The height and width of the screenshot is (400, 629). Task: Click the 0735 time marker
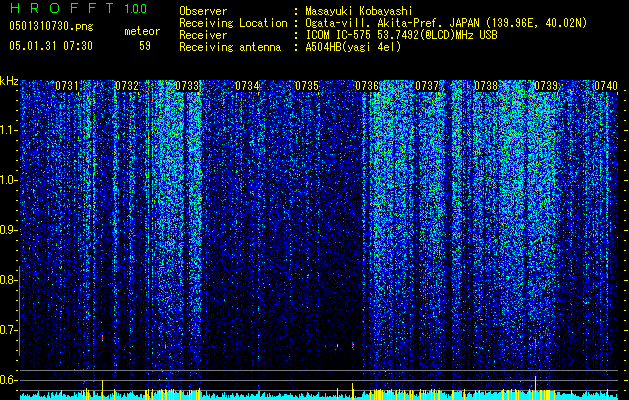click(307, 86)
